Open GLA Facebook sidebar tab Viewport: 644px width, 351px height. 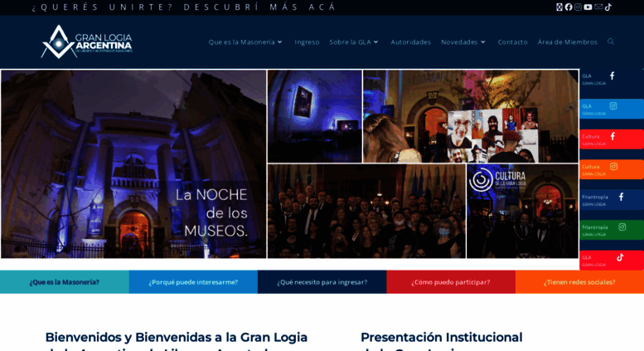pyautogui.click(x=612, y=79)
